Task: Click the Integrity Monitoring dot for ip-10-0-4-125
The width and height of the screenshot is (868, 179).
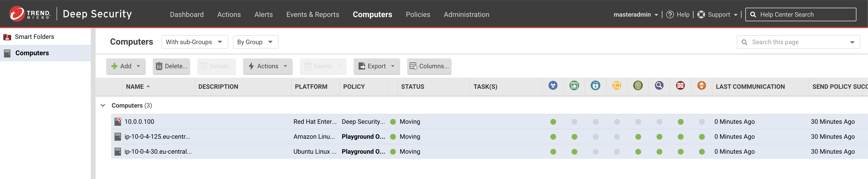Action: [x=638, y=137]
